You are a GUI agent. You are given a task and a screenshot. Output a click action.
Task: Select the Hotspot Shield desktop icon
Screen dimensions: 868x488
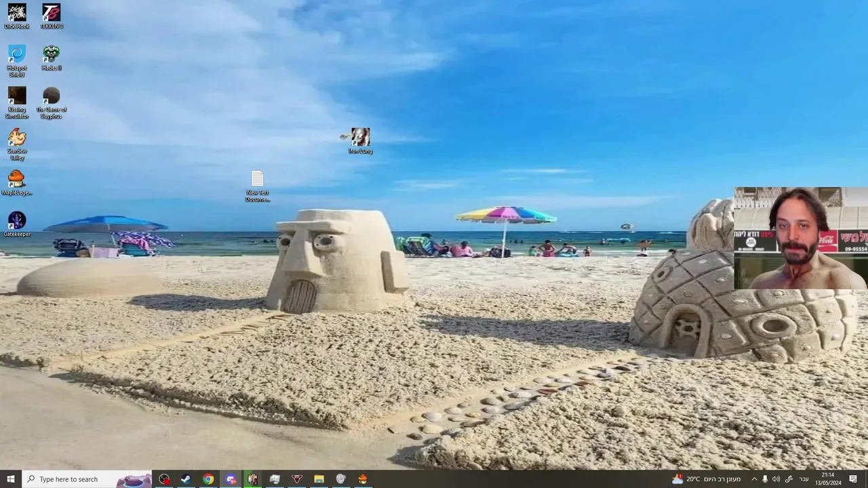click(17, 61)
